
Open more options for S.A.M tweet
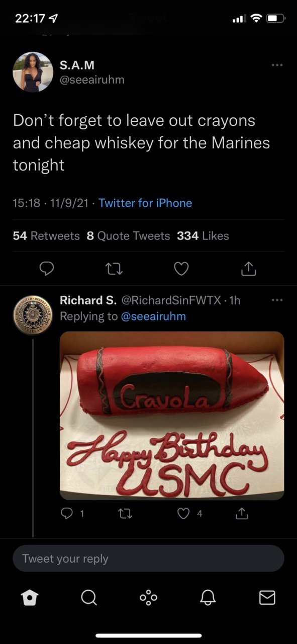[277, 65]
